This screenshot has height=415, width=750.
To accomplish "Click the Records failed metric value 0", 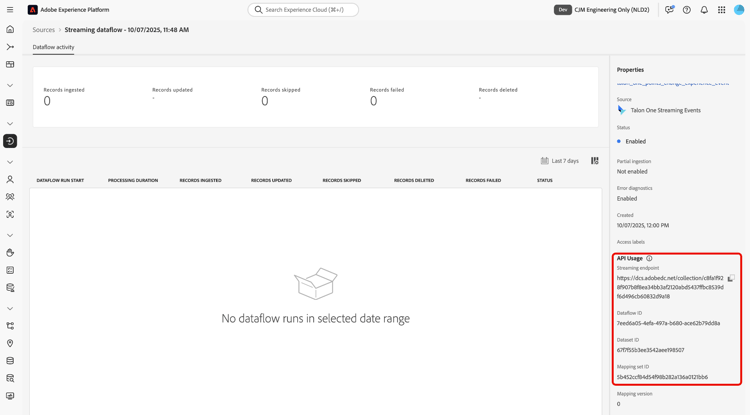I will (x=374, y=101).
